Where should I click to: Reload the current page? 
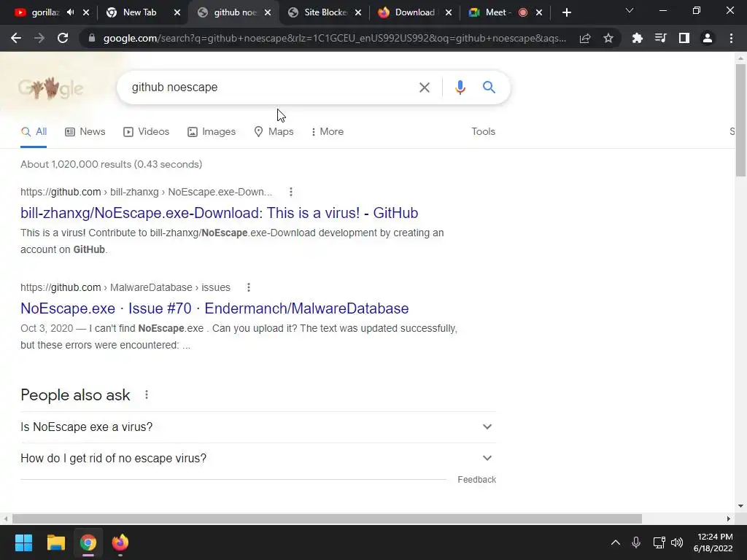[x=63, y=38]
